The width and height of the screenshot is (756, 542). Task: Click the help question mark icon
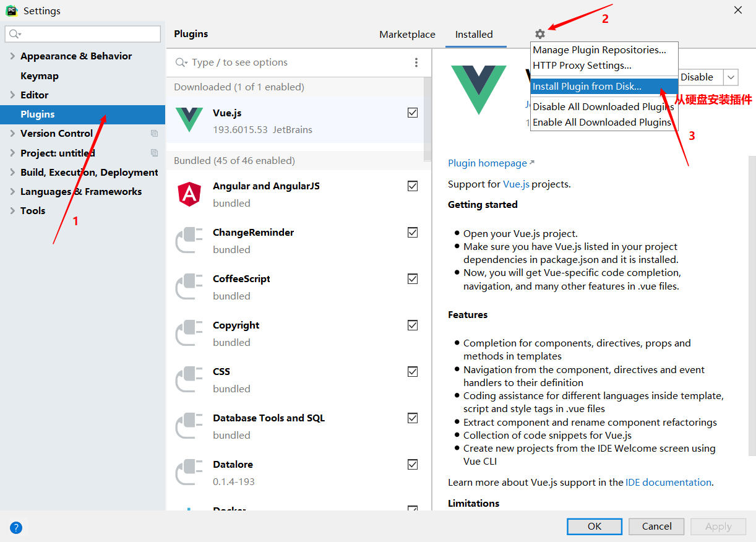click(x=16, y=528)
